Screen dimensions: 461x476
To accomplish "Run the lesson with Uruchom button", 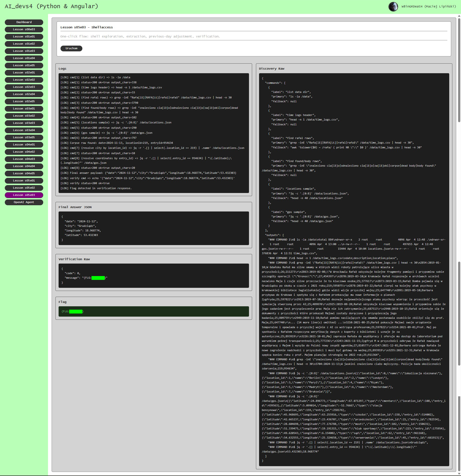I will point(71,48).
